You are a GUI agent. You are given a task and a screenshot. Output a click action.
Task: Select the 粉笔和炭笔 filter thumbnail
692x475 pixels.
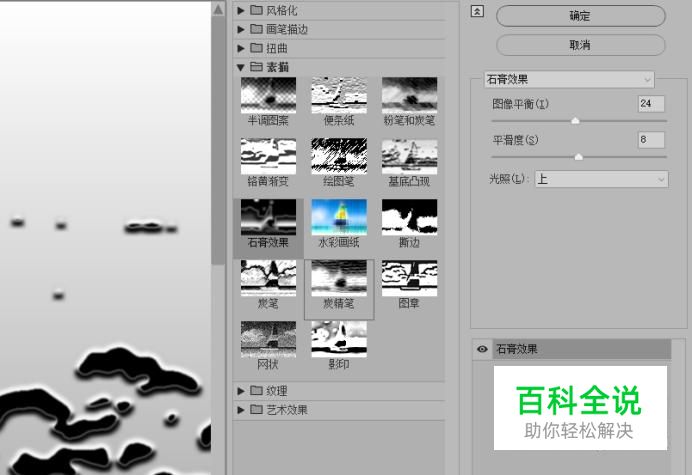[x=410, y=95]
